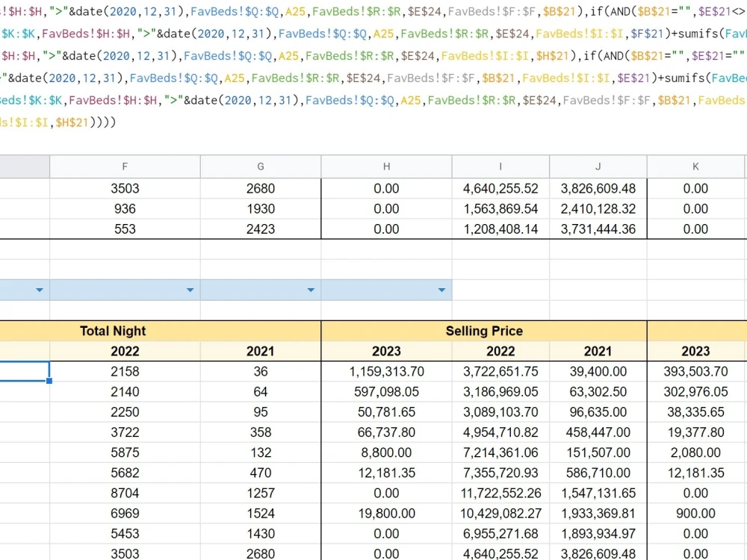Select cell with value 2158

click(x=125, y=371)
